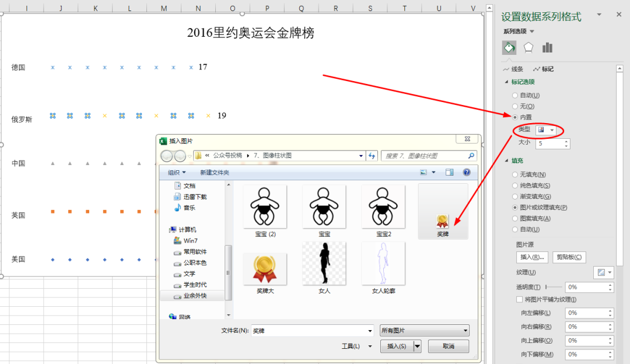Choose 图片或纹理填充(P) option

(x=514, y=207)
